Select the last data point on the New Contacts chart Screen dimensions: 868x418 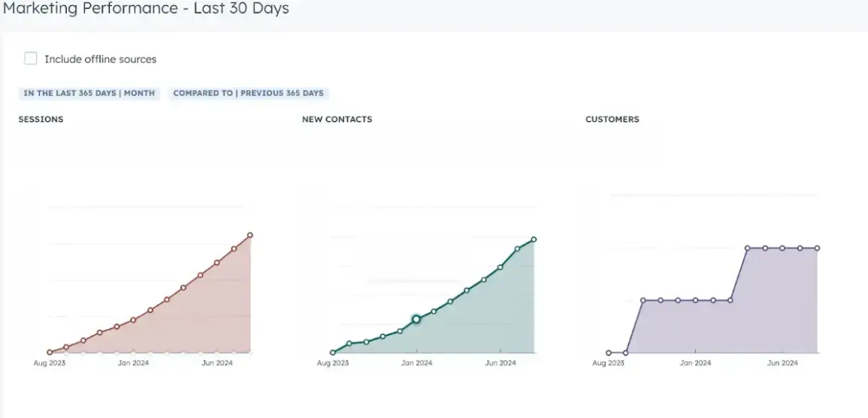pos(534,239)
